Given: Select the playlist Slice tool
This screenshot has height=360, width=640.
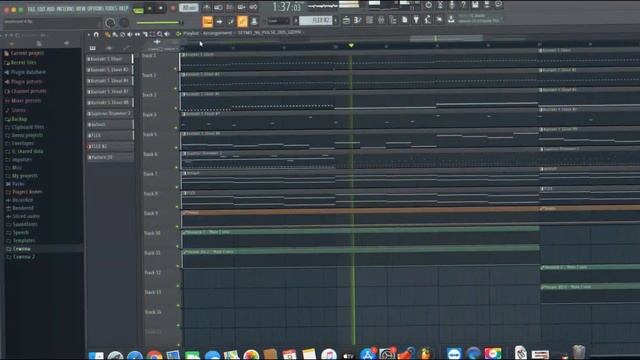Looking at the screenshot, I should (145, 35).
